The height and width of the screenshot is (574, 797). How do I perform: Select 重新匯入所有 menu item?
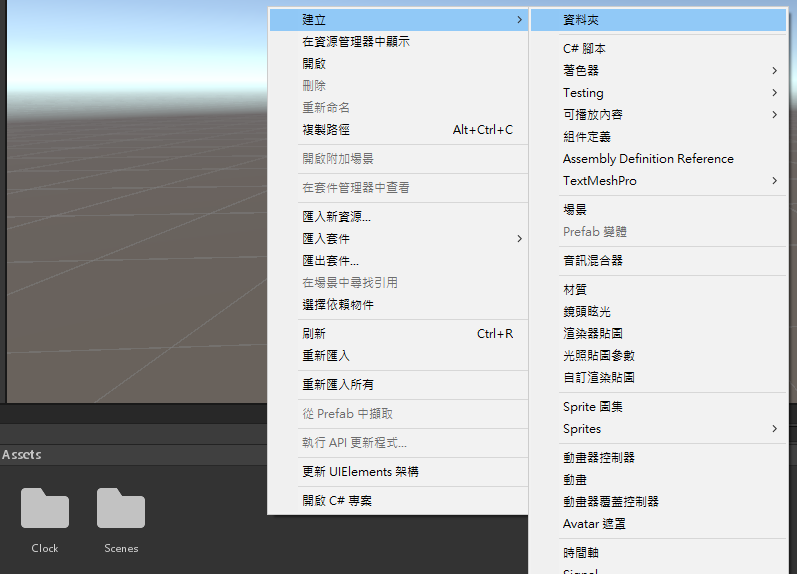coord(338,385)
